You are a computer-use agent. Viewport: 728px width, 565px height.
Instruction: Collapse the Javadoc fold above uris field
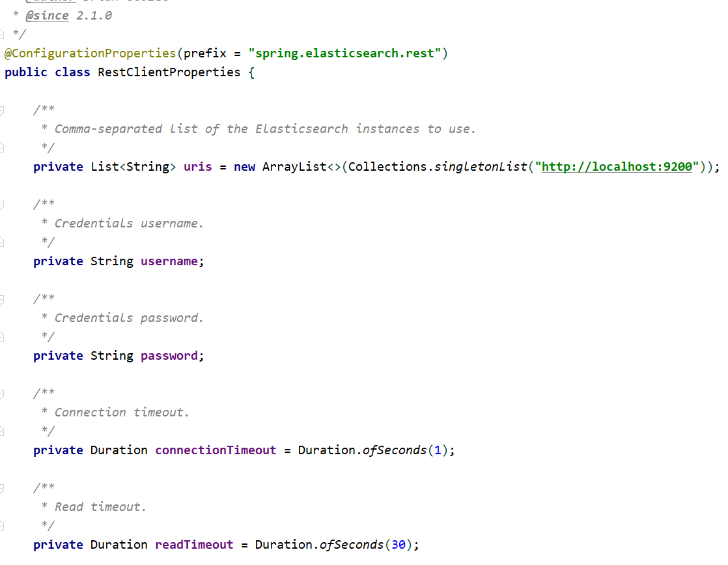point(1,111)
